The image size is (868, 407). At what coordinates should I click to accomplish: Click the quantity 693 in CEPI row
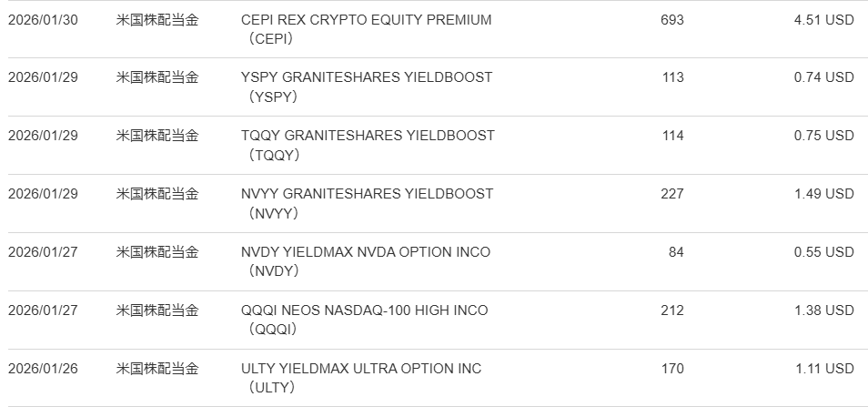click(672, 20)
